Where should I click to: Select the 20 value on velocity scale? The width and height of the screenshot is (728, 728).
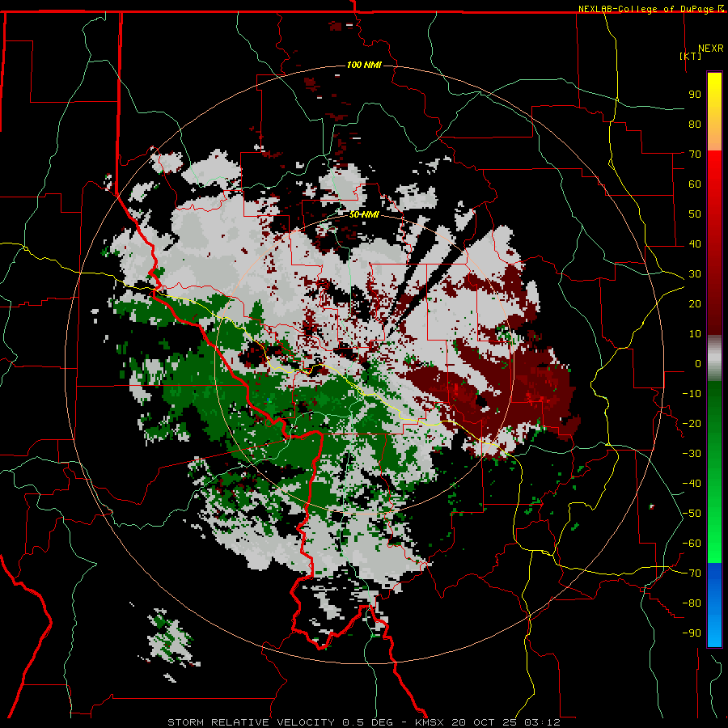pos(695,304)
